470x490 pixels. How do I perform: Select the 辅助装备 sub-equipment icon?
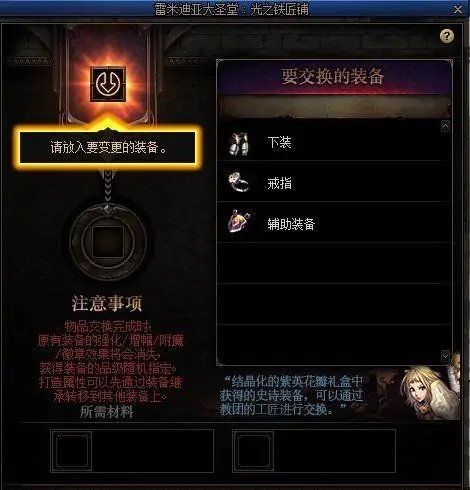239,221
